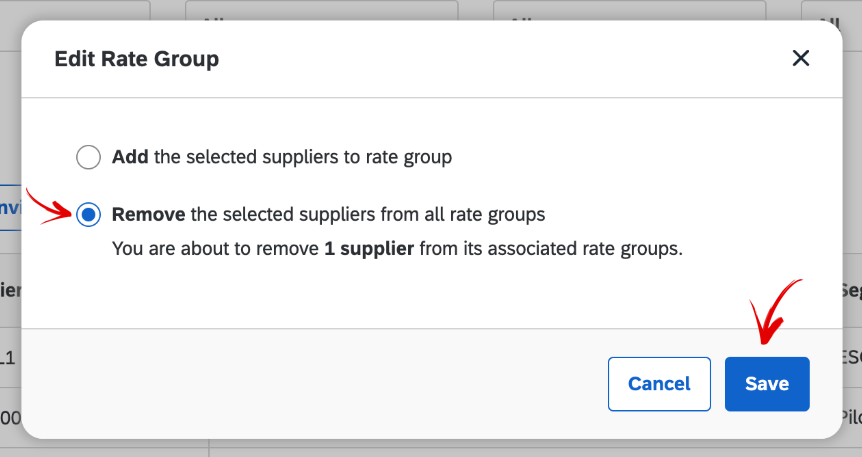862x457 pixels.
Task: Click the partially hidden blue button at left edge
Action: click(10, 207)
